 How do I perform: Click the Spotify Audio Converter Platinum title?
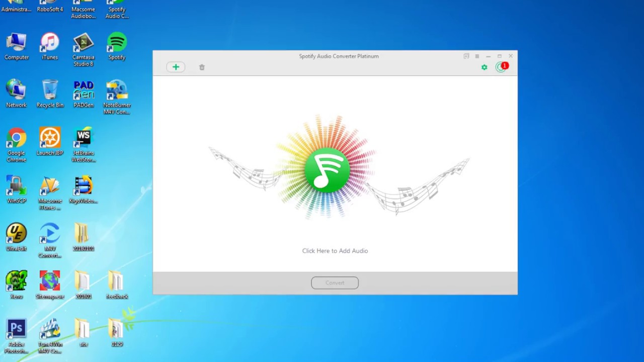click(339, 56)
